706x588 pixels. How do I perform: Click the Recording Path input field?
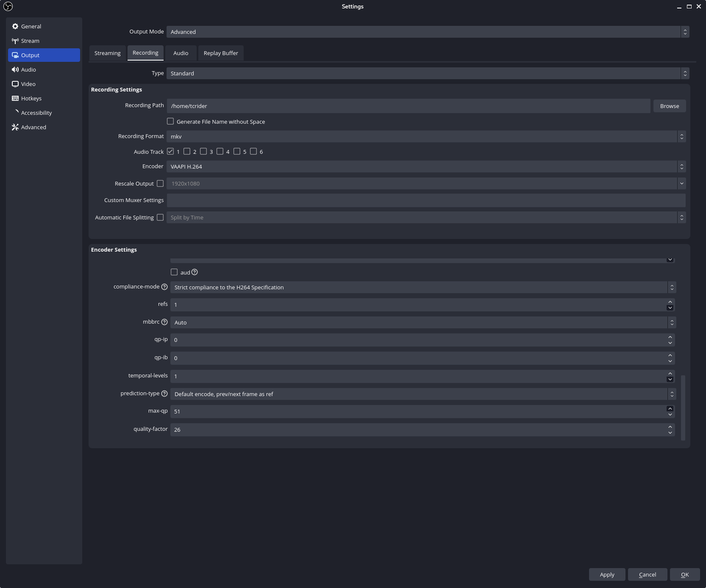408,106
